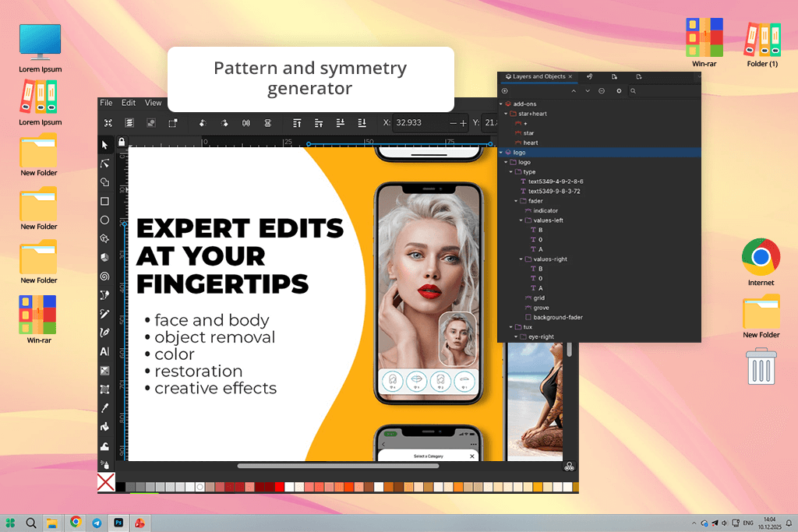
Task: Collapse the tux group
Action: click(511, 327)
